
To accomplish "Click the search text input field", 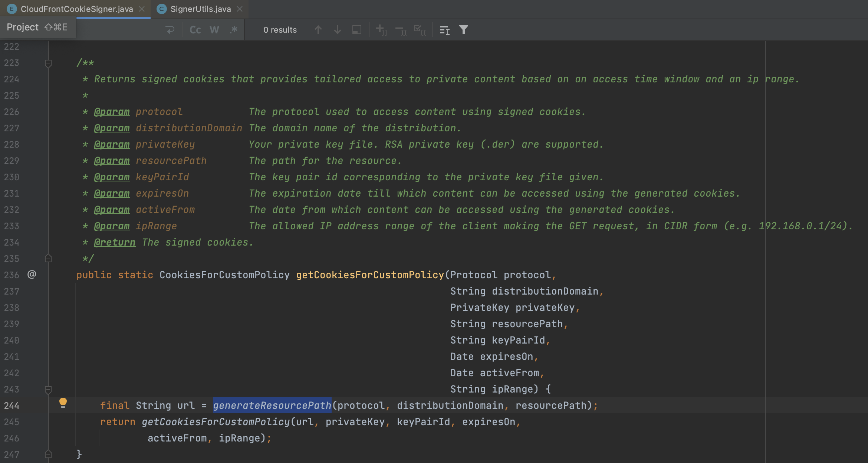I will click(119, 30).
